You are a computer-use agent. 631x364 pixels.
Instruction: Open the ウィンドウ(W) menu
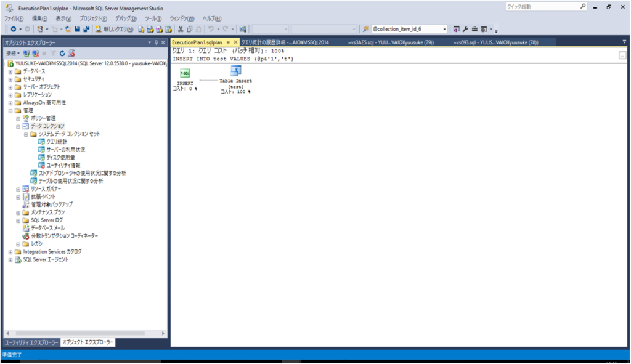[182, 18]
